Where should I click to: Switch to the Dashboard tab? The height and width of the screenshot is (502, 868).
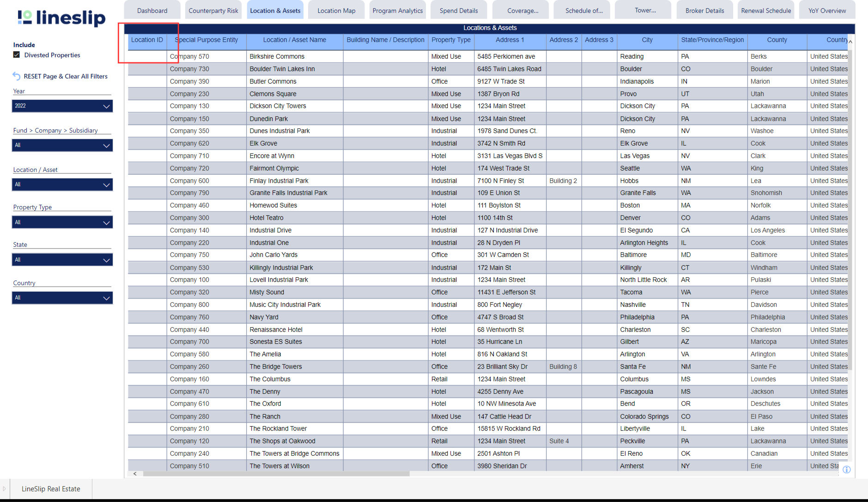point(152,10)
